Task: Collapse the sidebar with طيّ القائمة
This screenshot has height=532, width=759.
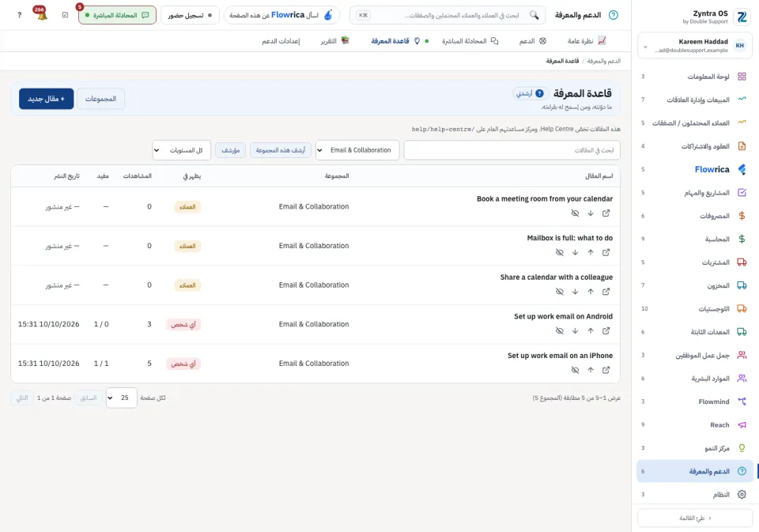Action: [x=695, y=518]
